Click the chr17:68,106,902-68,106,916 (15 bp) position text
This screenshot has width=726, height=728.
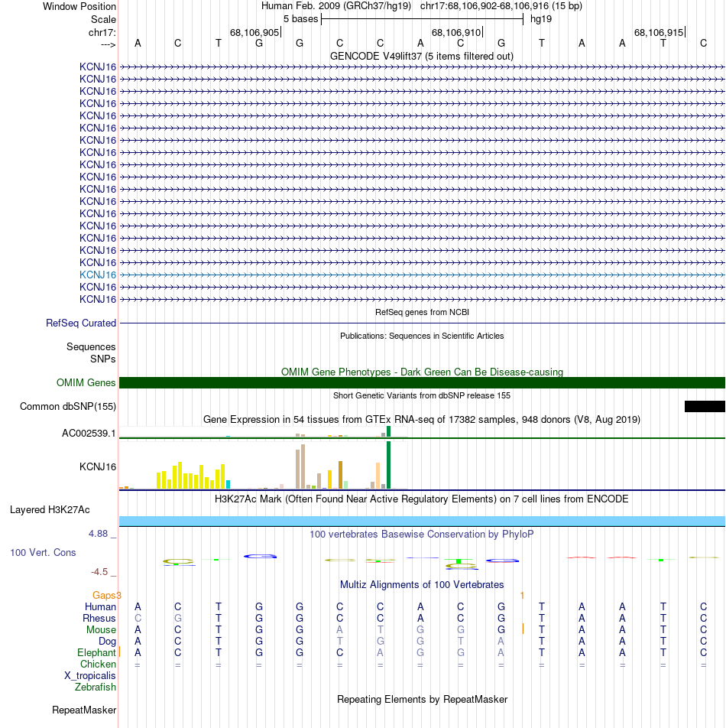pos(501,6)
